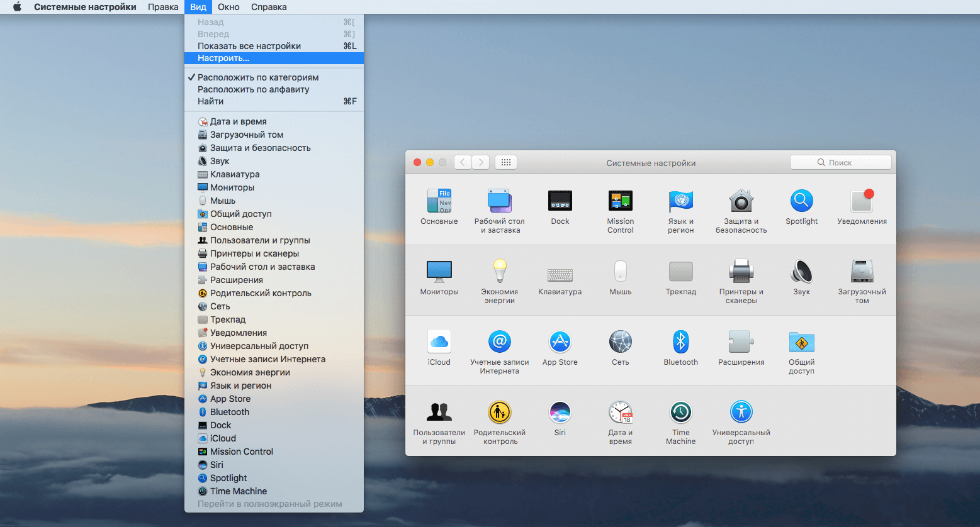The width and height of the screenshot is (980, 527).
Task: Open Родительский контроль icon in window
Action: coord(500,413)
